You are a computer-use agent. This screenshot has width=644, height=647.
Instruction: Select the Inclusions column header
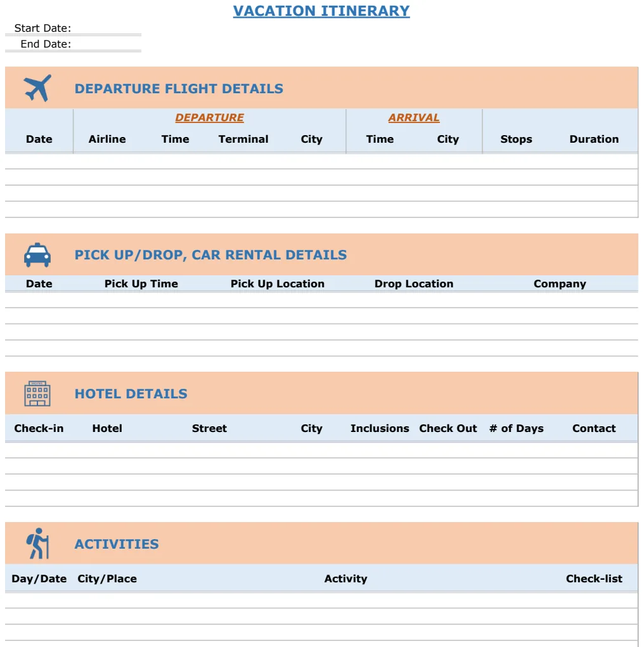click(380, 428)
